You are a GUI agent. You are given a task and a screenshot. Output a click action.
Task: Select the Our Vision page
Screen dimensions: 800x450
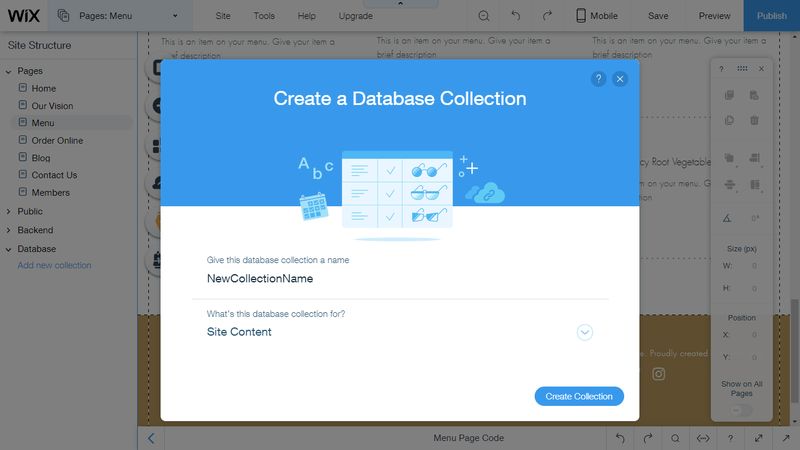[52, 106]
